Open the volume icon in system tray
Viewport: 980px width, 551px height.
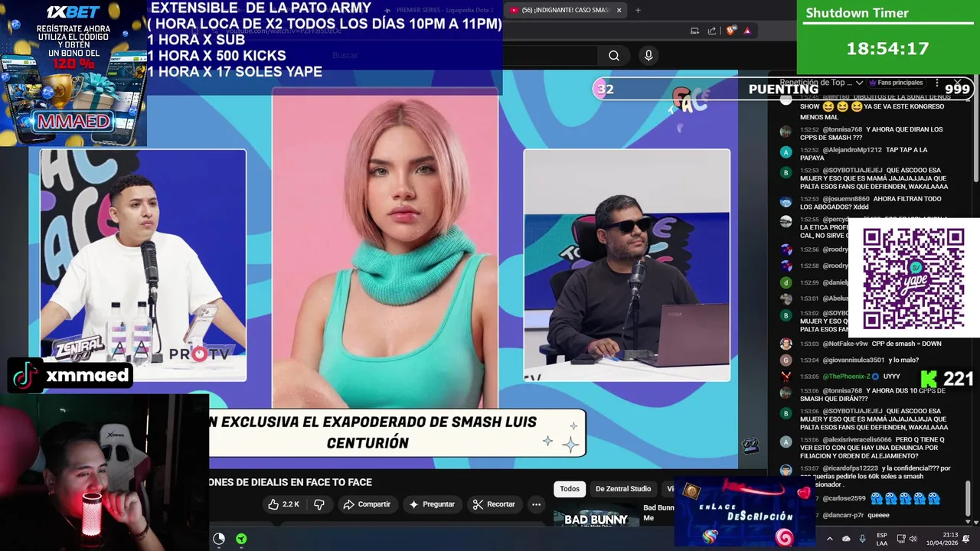click(x=914, y=539)
